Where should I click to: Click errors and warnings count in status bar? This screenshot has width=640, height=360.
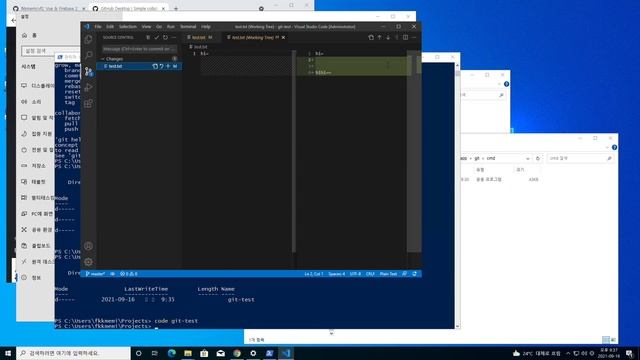tap(129, 274)
